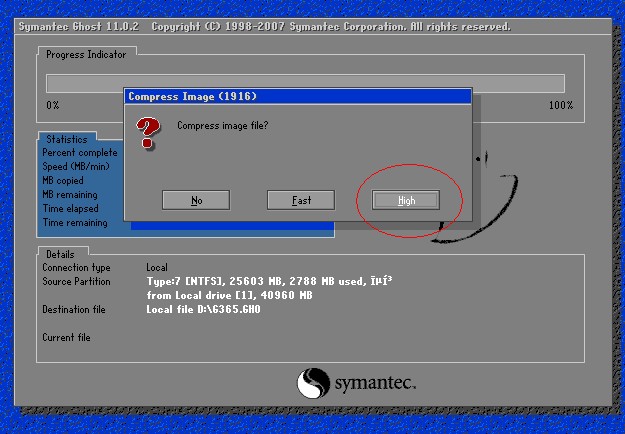Viewport: 625px width, 434px height.
Task: Click the 0% progress label
Action: coord(53,105)
